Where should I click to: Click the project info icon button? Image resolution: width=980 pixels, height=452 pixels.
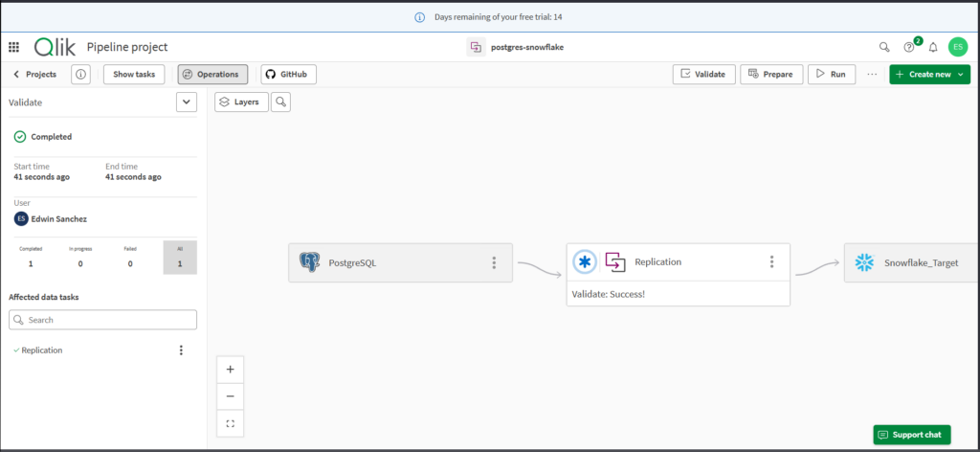[x=80, y=75]
